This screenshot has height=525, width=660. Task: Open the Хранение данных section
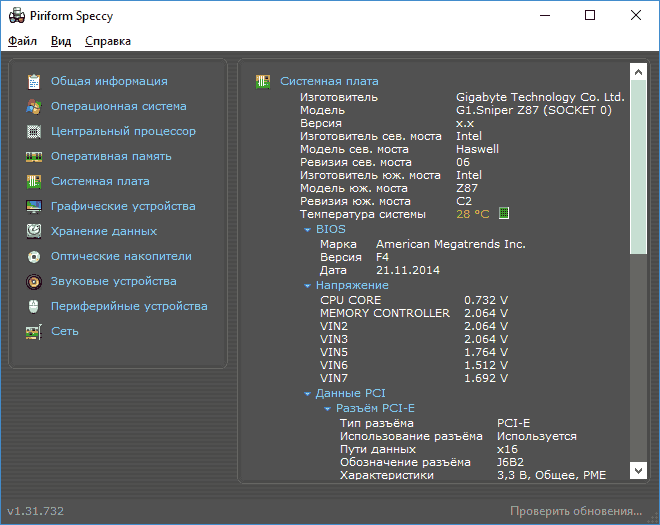coord(104,231)
